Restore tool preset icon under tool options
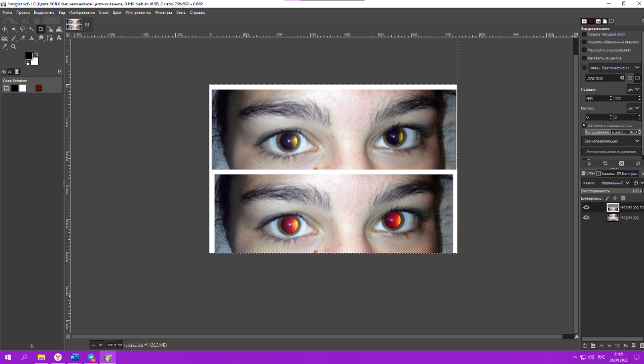Image resolution: width=644 pixels, height=364 pixels. (x=605, y=164)
